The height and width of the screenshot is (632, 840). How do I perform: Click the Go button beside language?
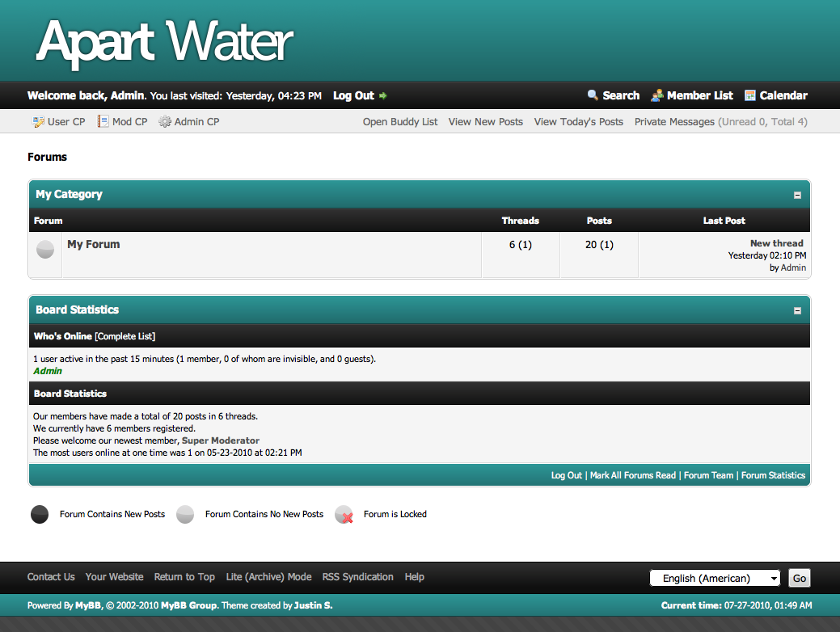click(x=800, y=578)
